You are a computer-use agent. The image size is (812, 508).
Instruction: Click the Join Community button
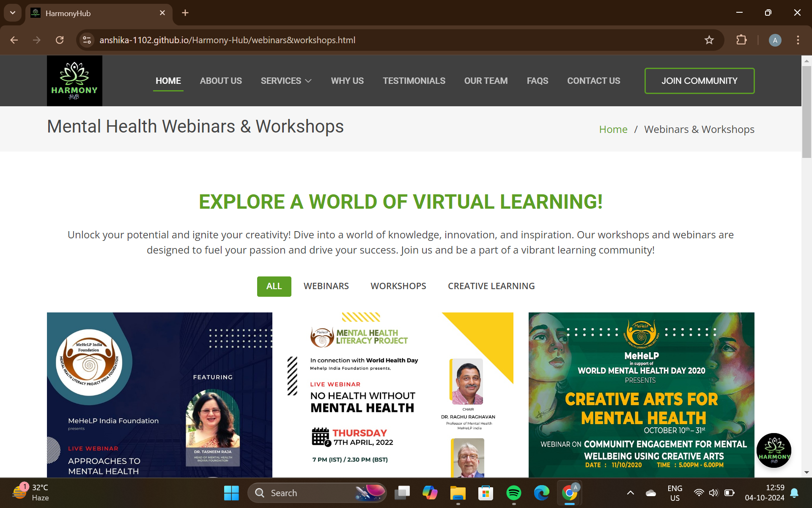click(x=699, y=81)
